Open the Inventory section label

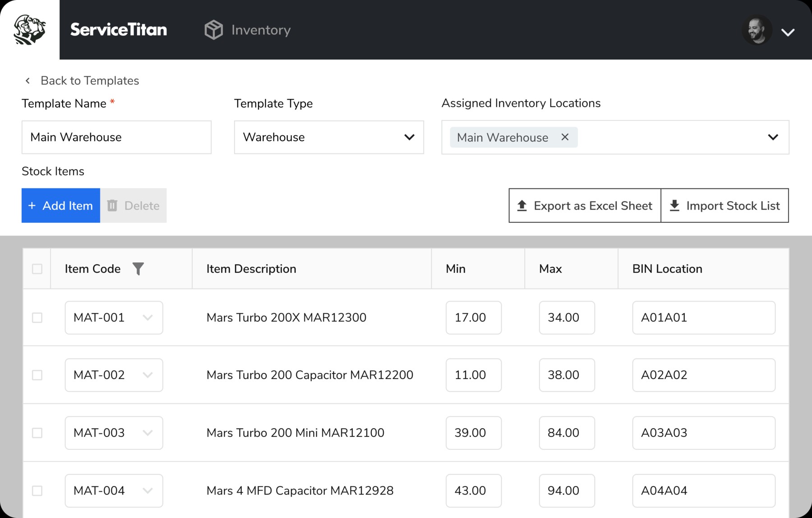pyautogui.click(x=261, y=30)
